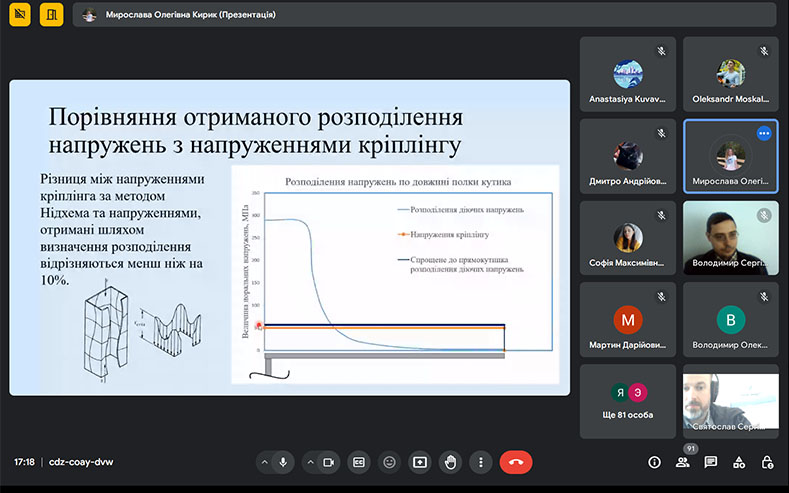The image size is (789, 493).
Task: Open the activities panel
Action: tap(739, 462)
